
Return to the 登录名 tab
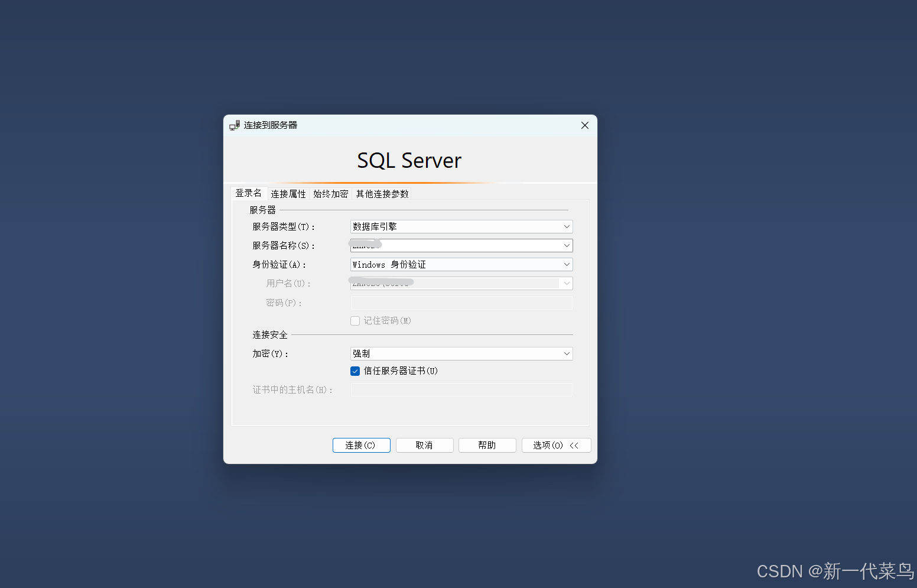[249, 192]
